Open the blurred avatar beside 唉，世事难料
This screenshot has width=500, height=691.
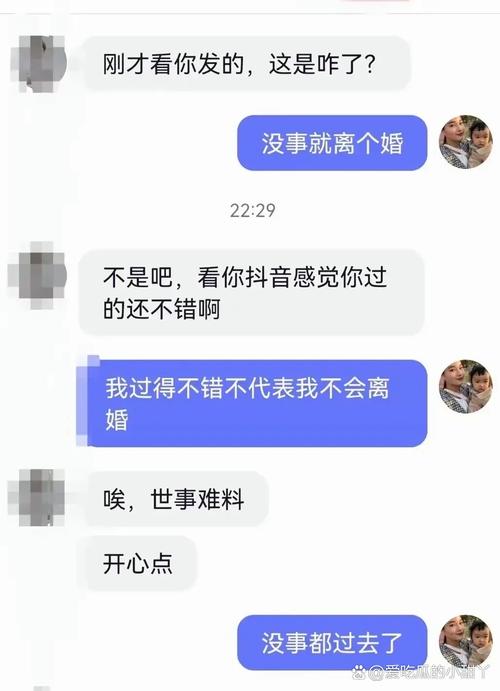37,498
